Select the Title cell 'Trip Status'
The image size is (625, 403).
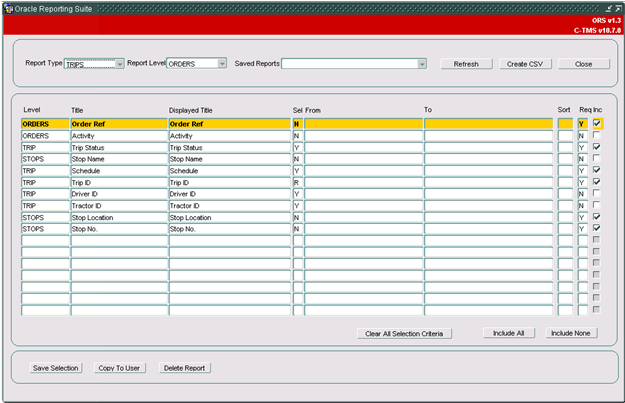coord(119,147)
